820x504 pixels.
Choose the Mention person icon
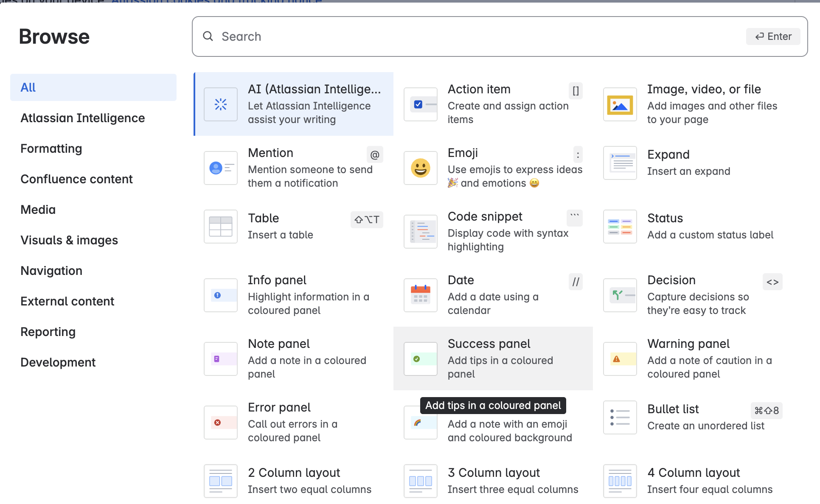[x=221, y=168]
